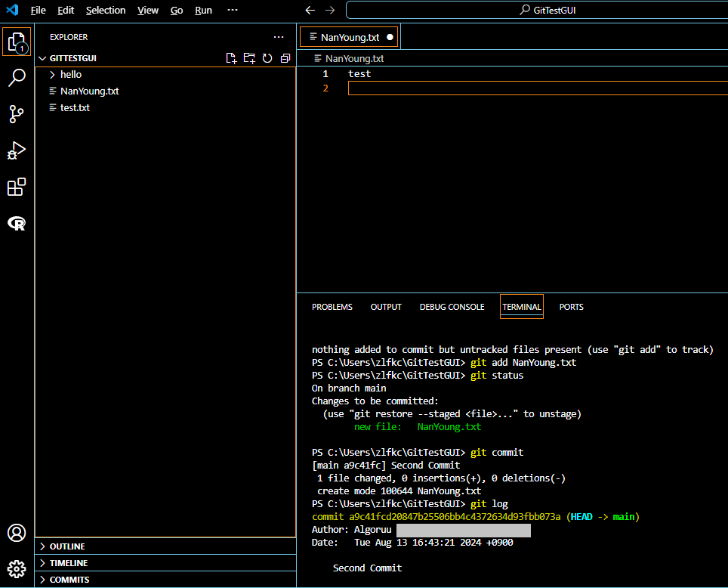Viewport: 728px width, 588px height.
Task: Click the 'git log' command in terminal
Action: tap(489, 504)
